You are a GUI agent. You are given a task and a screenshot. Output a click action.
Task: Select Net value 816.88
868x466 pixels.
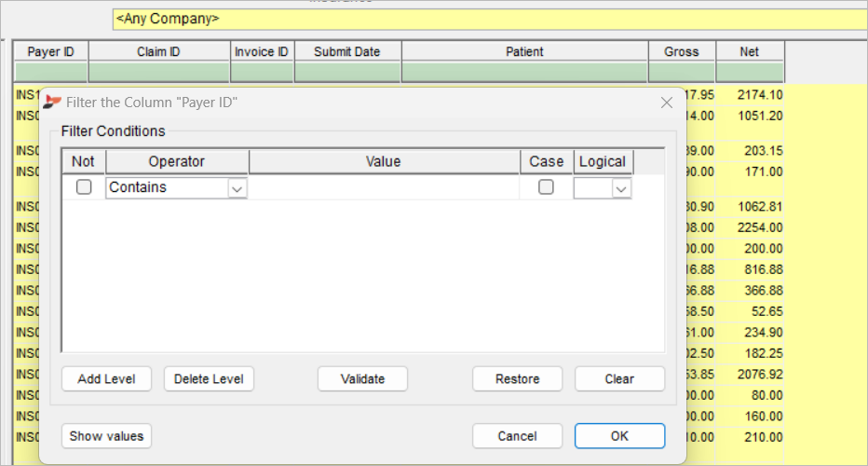coord(763,269)
